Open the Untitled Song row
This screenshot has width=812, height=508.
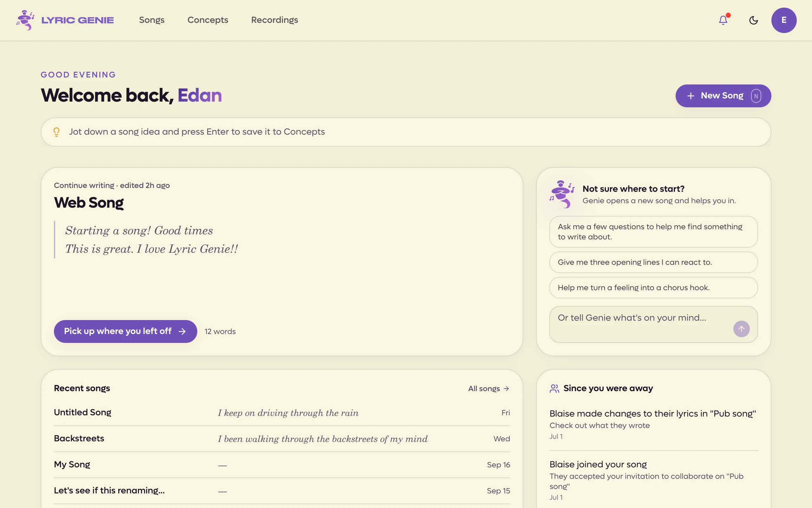(282, 412)
